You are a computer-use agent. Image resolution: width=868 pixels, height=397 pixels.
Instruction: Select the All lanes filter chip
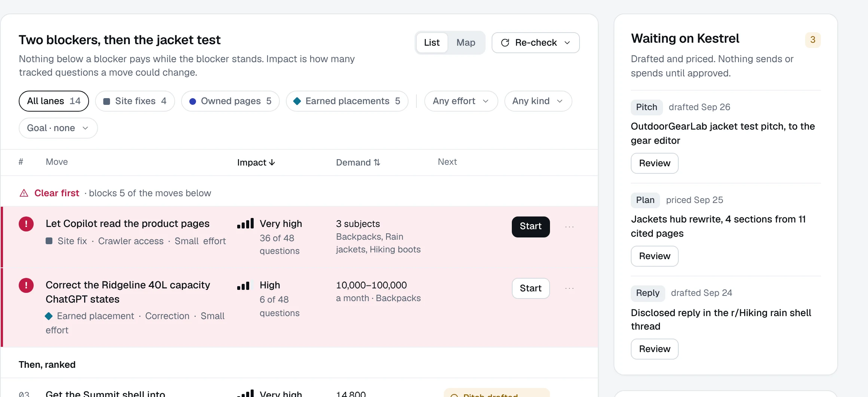pyautogui.click(x=54, y=101)
